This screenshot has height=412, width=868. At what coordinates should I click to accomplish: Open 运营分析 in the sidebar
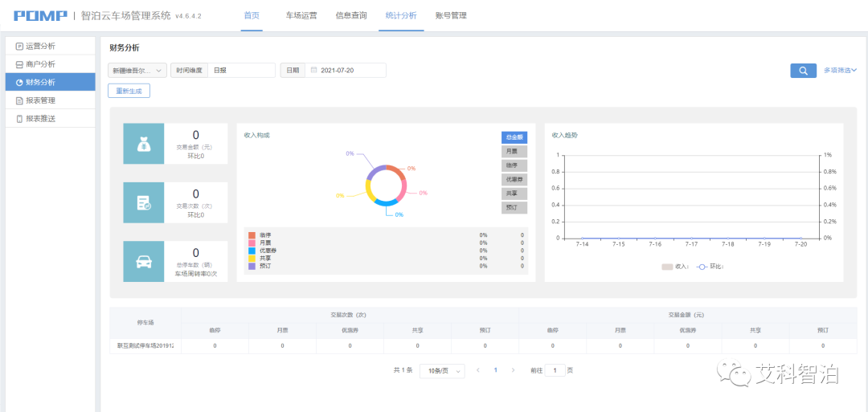pos(50,47)
